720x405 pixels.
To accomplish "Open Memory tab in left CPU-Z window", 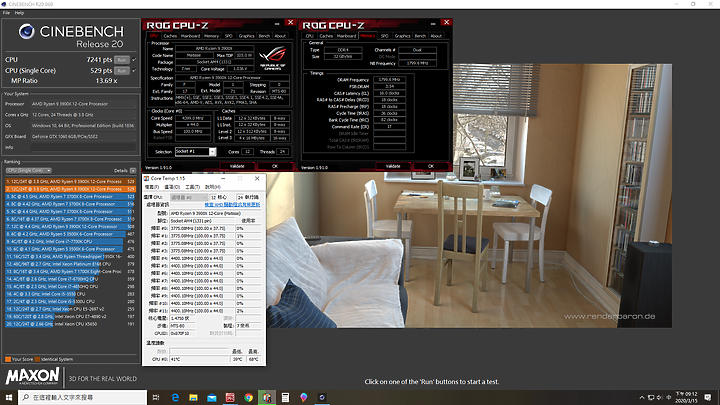I will tap(212, 36).
